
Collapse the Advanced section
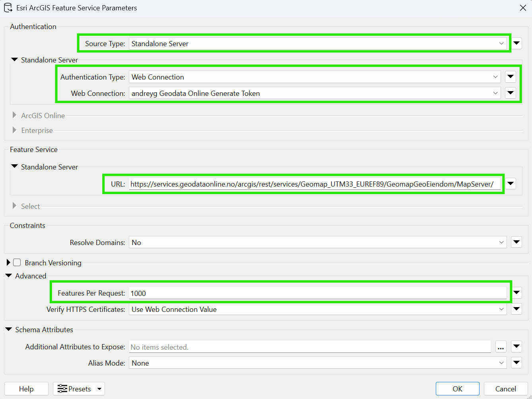coord(9,276)
